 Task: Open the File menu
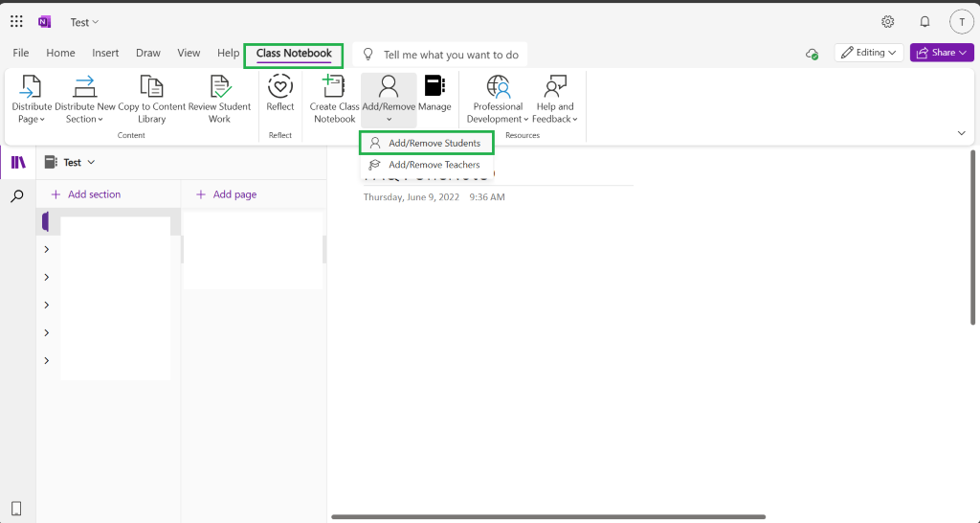(x=21, y=54)
